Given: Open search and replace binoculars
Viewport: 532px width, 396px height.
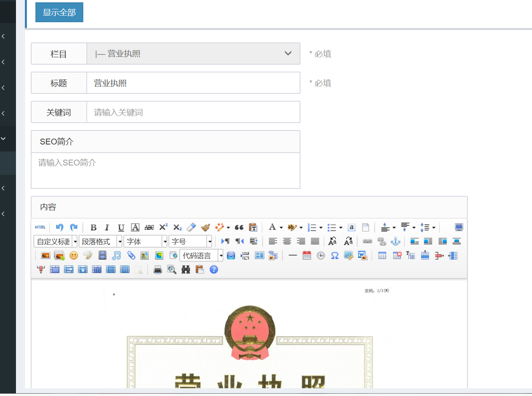Looking at the screenshot, I should (186, 269).
